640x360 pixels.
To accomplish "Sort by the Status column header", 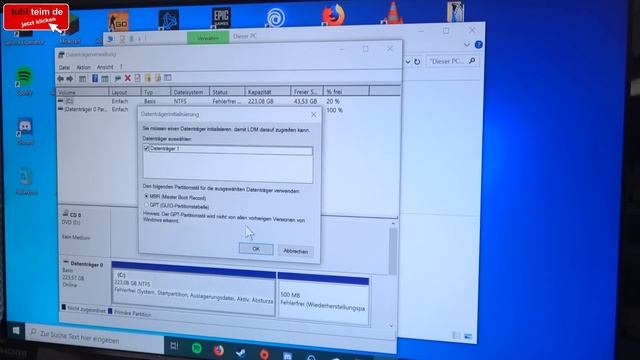I will click(227, 92).
